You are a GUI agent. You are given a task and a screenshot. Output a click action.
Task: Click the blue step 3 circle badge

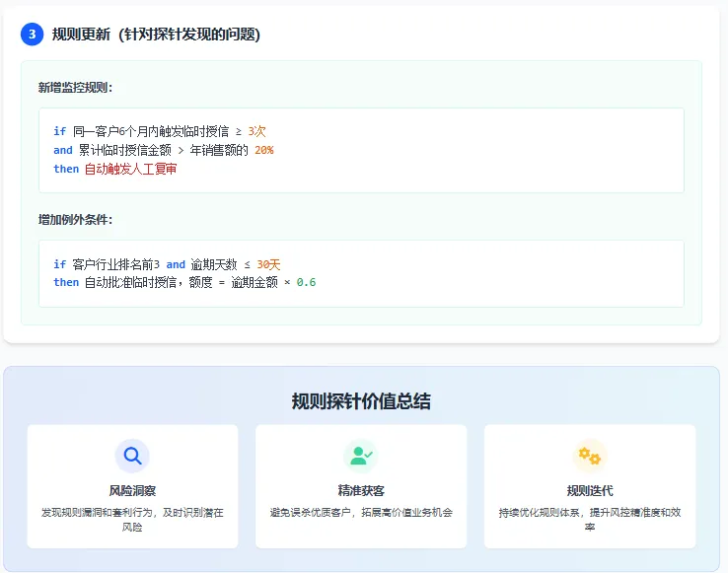[x=32, y=35]
